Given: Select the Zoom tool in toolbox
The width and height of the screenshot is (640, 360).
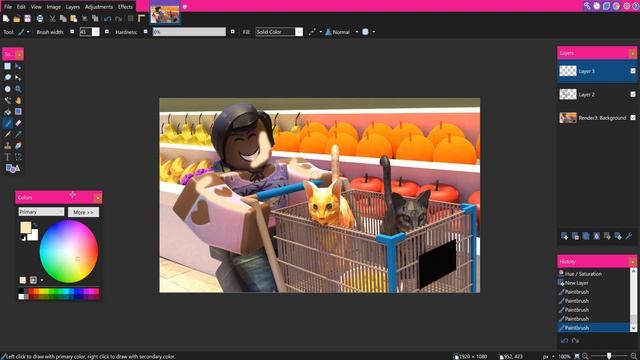Looking at the screenshot, I should [x=18, y=89].
